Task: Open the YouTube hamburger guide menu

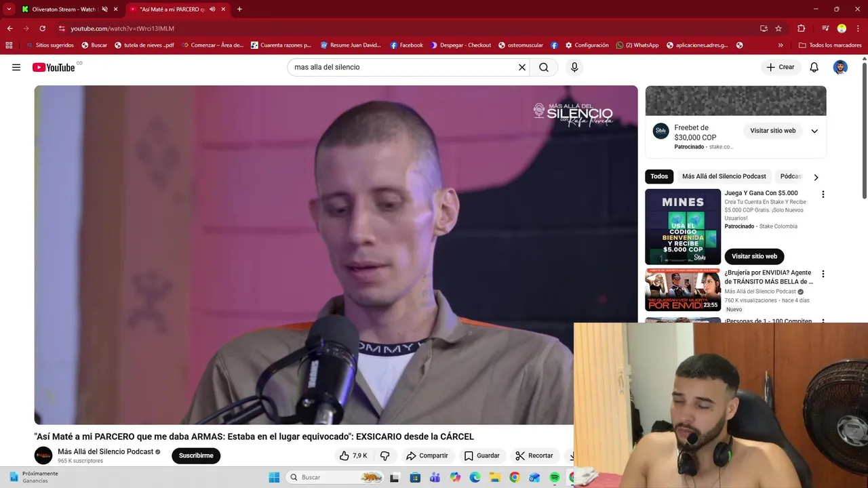Action: coord(16,67)
